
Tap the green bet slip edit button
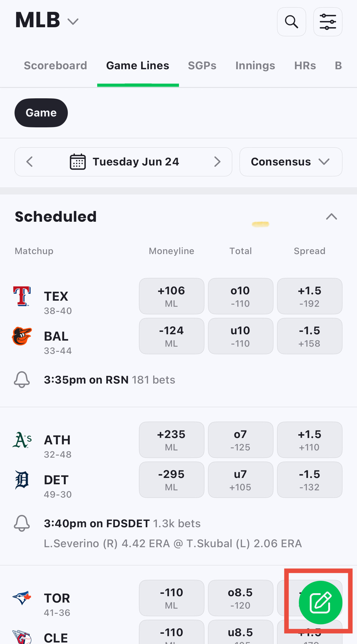[320, 602]
